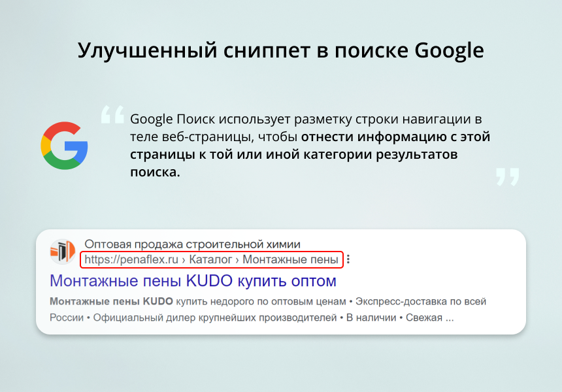
Task: Click the bolded Монтажные пены KUDO description text
Action: (x=111, y=302)
